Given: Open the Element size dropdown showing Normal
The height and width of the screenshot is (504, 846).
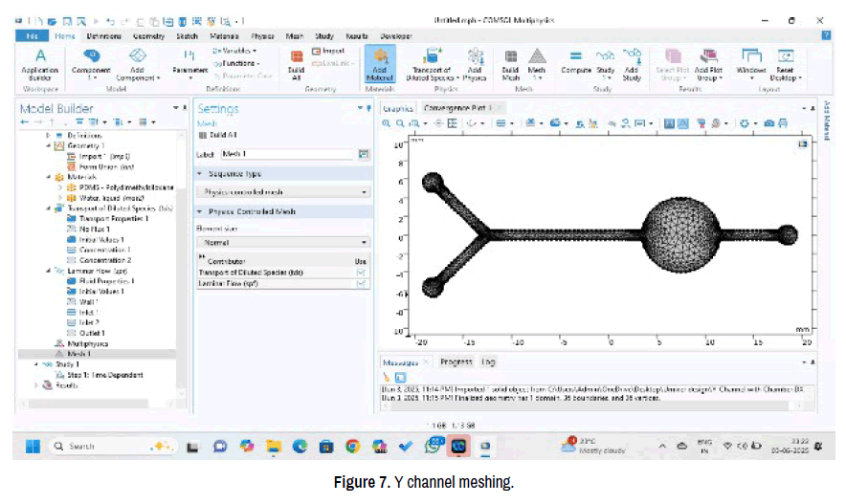Looking at the screenshot, I should [283, 243].
